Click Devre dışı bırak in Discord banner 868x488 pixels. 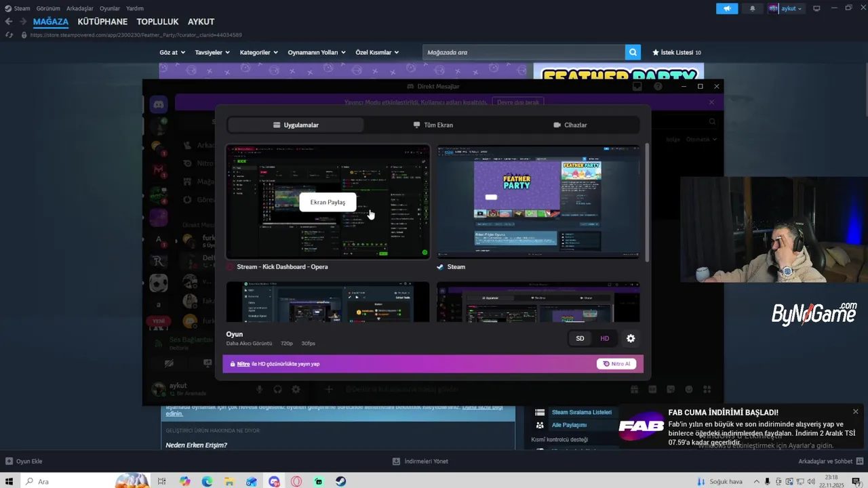coord(518,102)
